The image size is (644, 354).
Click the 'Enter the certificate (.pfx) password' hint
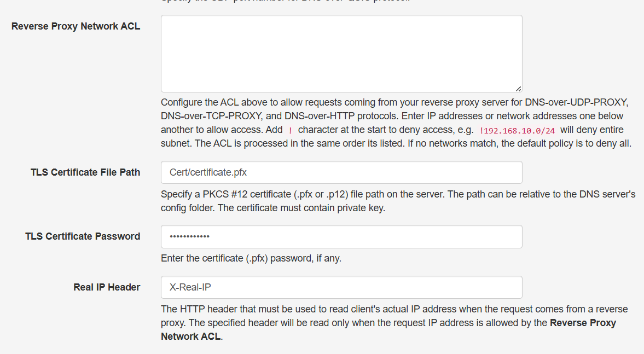coord(251,258)
